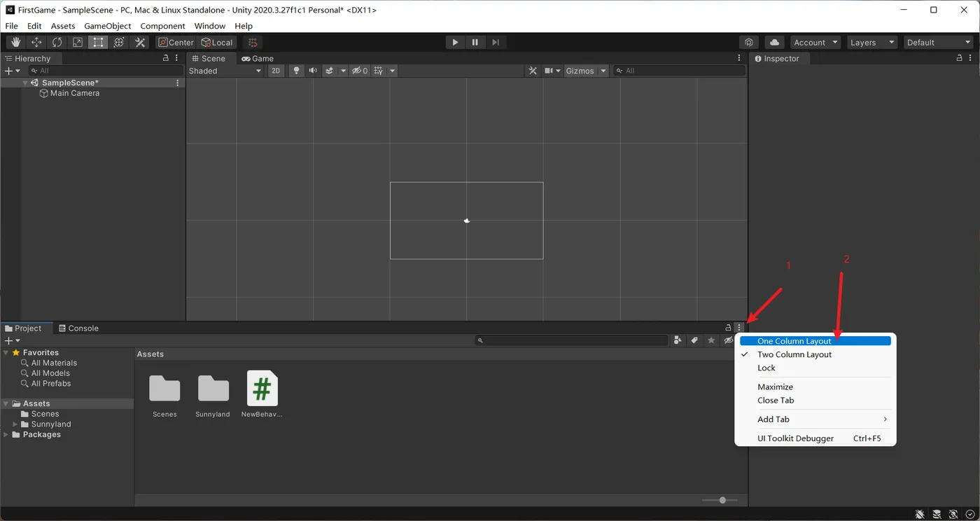The image size is (980, 521).
Task: Select the Hand tool
Action: [x=15, y=43]
